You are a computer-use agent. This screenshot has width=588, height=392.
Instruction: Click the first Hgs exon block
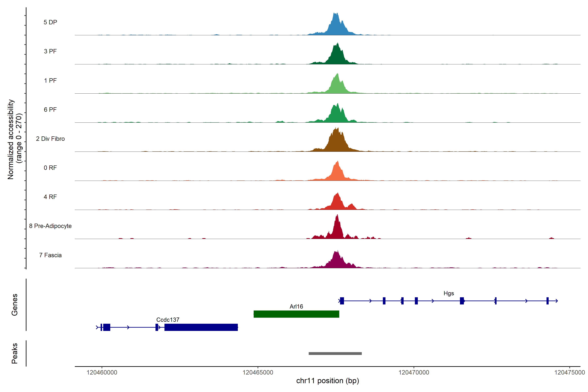tap(342, 301)
